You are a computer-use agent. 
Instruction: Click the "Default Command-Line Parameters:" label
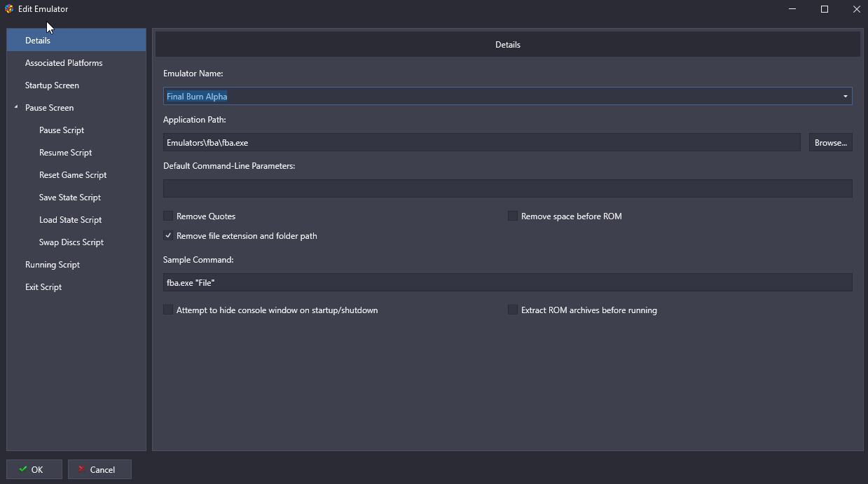229,166
